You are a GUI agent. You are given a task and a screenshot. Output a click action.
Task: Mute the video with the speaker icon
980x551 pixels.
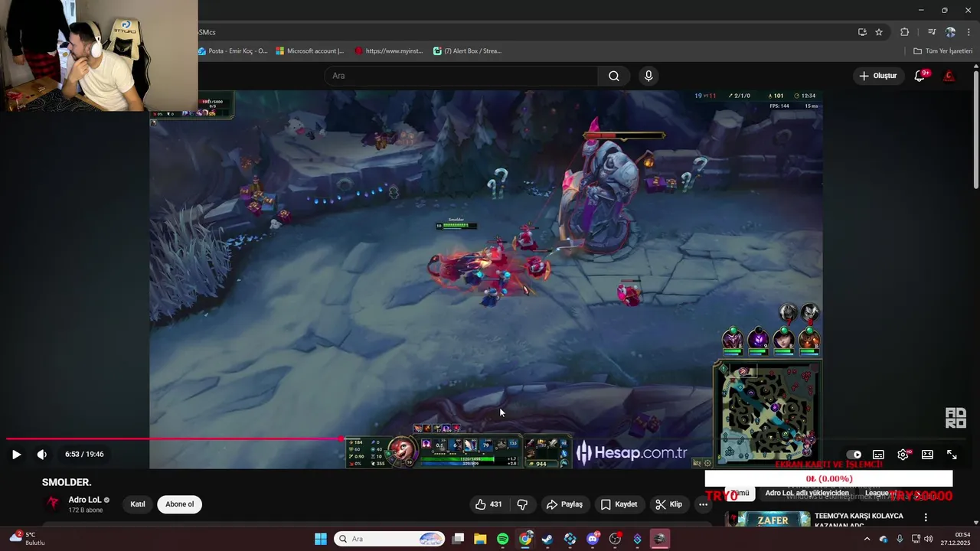click(x=42, y=455)
